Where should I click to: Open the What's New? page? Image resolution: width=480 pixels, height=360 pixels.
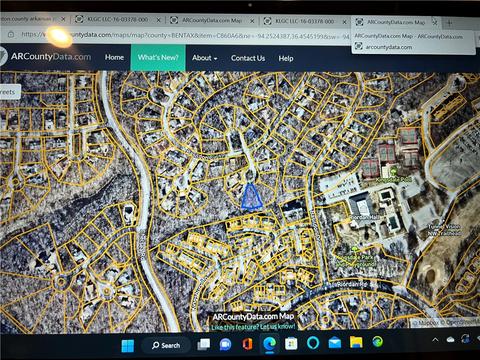point(158,57)
